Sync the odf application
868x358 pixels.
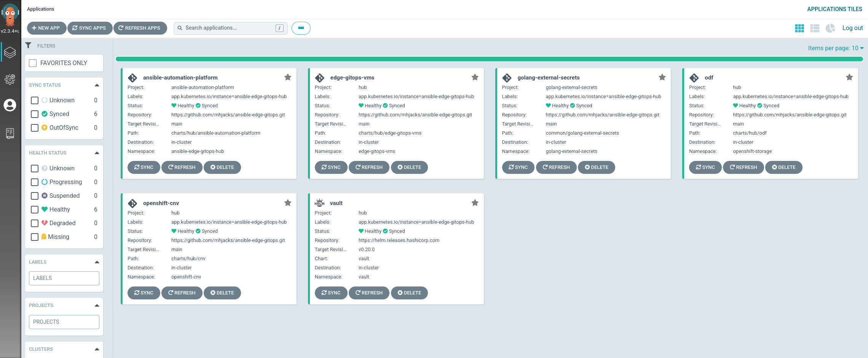click(705, 167)
